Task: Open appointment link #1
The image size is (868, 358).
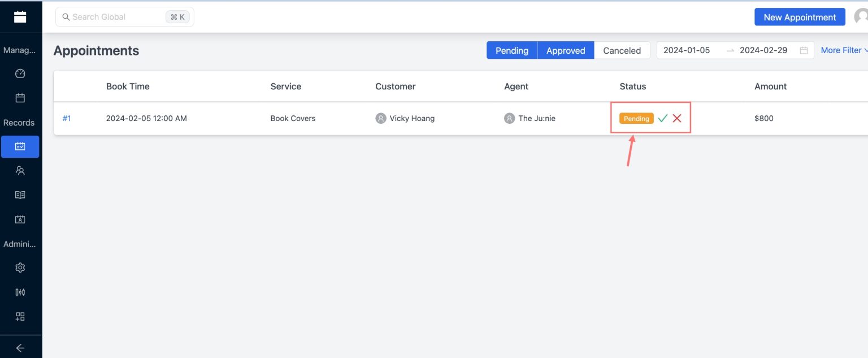Action: point(67,118)
